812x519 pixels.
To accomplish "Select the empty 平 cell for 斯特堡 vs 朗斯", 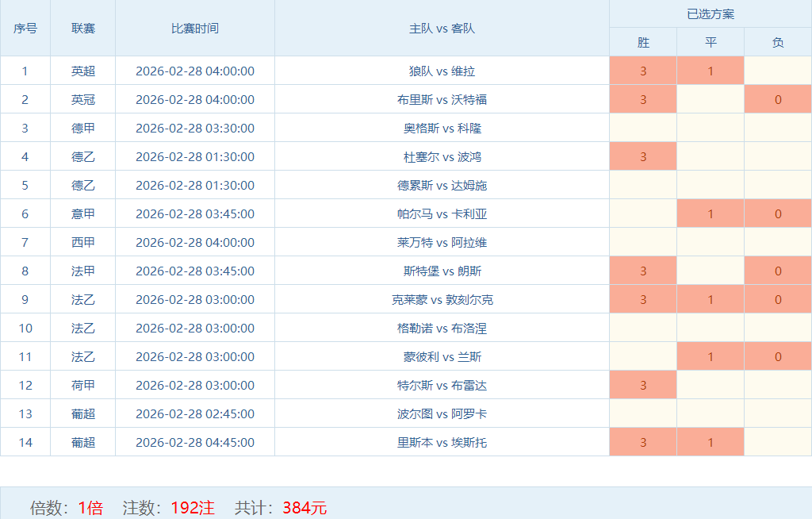I will (710, 271).
